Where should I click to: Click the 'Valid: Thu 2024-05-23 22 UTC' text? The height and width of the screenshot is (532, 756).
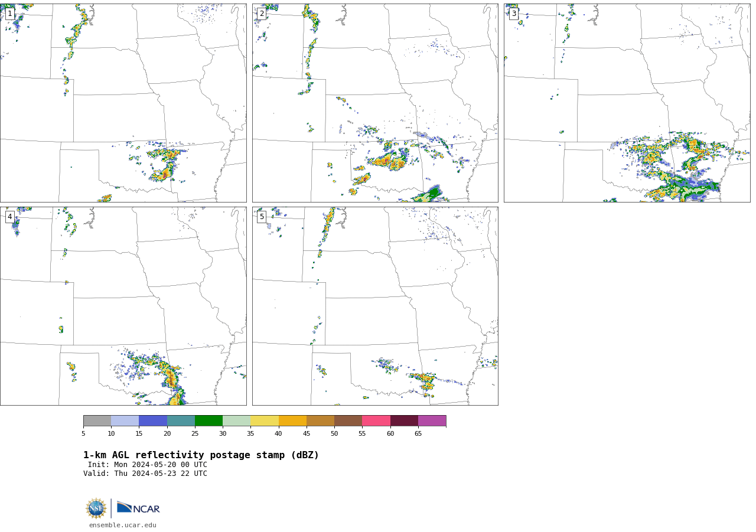tap(145, 474)
